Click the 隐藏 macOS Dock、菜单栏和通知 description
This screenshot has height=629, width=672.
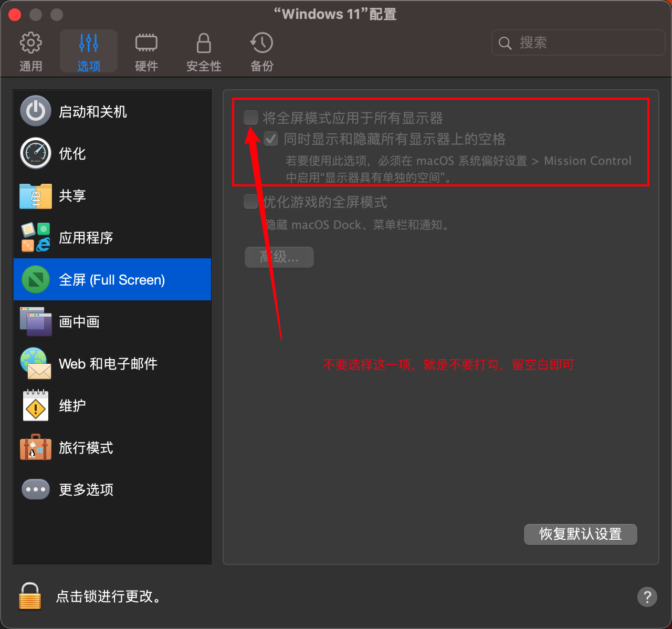pyautogui.click(x=356, y=225)
